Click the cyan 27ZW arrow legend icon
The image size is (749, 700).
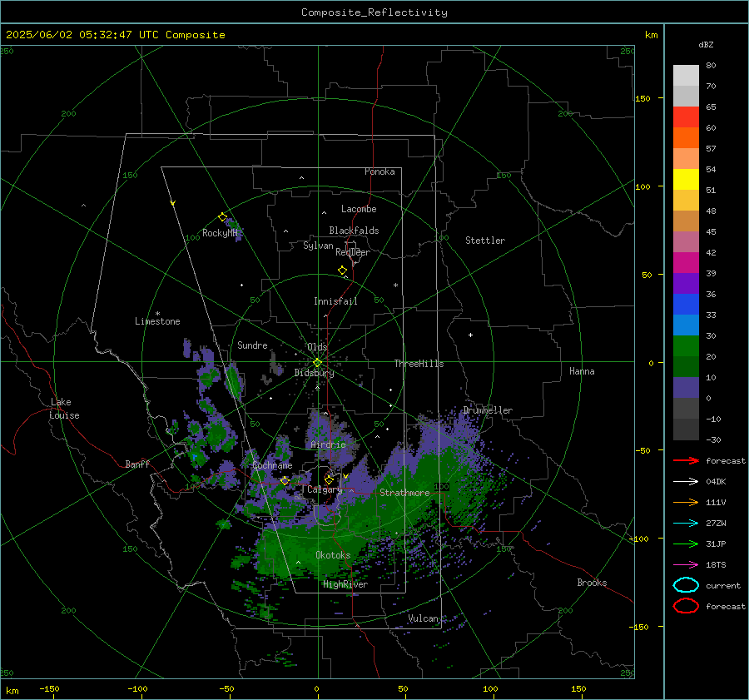point(686,524)
